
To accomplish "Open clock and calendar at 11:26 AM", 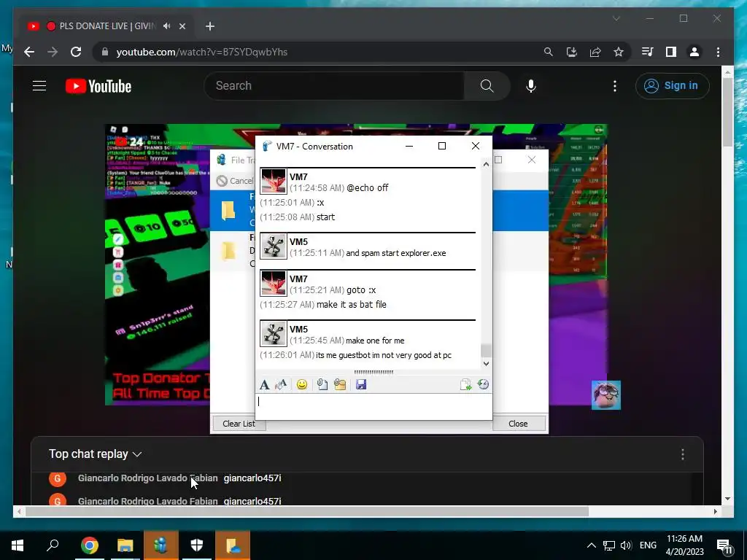I will click(x=684, y=545).
